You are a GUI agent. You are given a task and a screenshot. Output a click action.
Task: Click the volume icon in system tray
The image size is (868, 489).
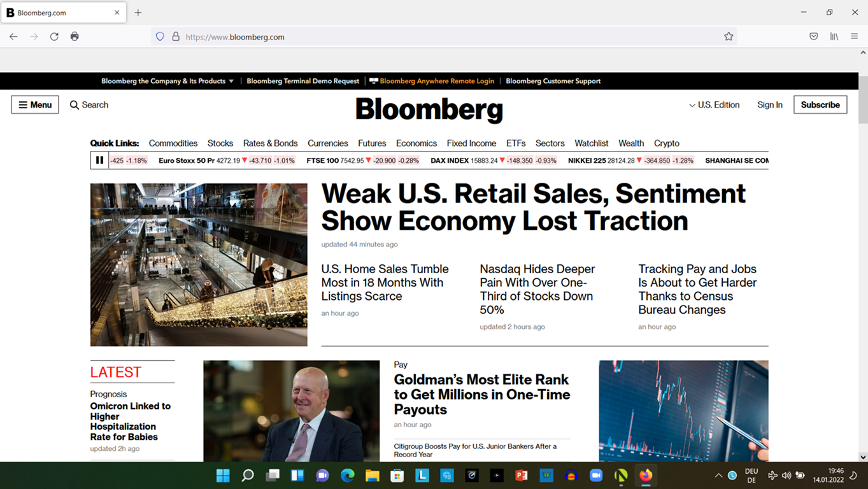[786, 476]
